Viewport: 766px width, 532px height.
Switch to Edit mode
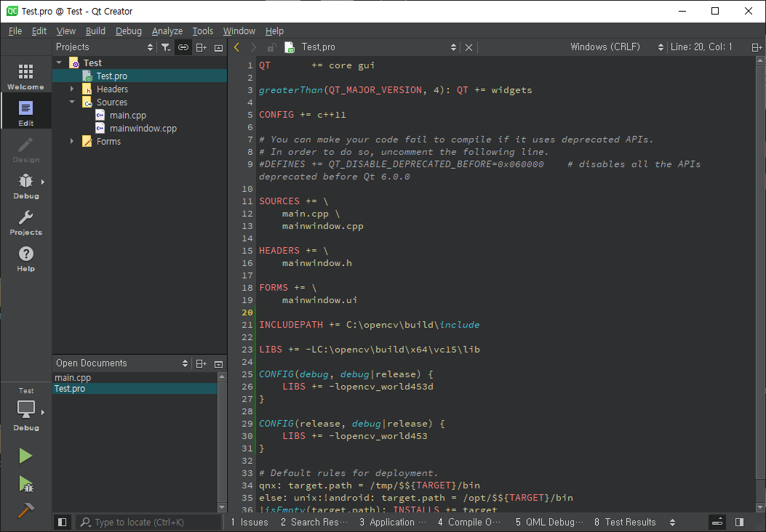(x=25, y=113)
